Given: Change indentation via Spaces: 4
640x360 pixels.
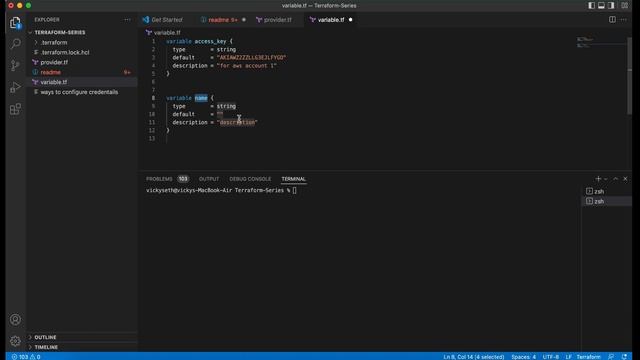Looking at the screenshot, I should [x=523, y=357].
